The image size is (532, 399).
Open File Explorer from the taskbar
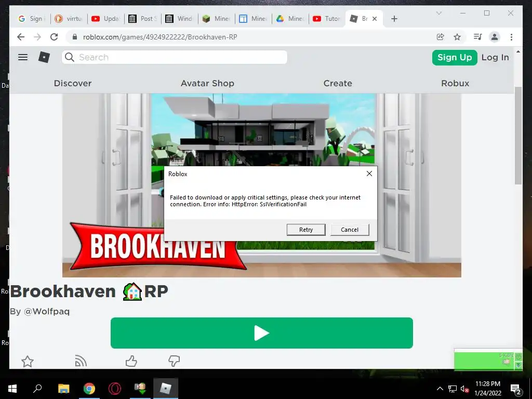(63, 389)
